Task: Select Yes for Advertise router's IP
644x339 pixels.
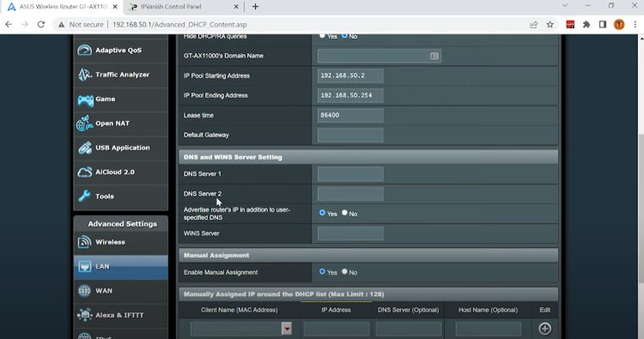Action: 322,213
